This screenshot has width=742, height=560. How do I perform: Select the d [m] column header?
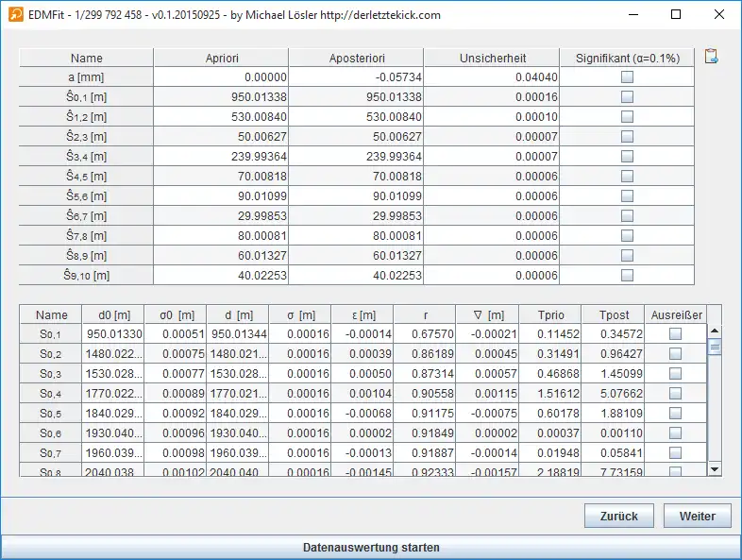pos(238,314)
